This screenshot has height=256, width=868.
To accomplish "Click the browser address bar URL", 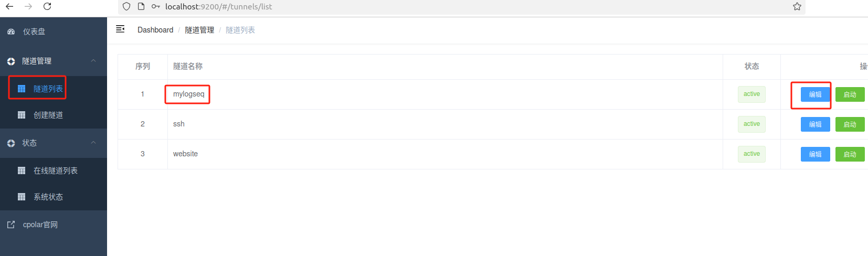I will 218,7.
